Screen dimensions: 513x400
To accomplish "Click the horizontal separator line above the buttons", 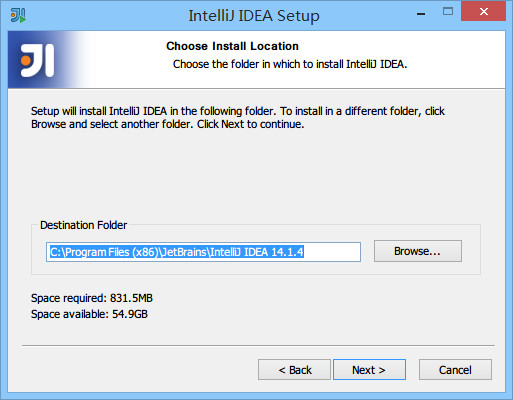I will (258, 346).
